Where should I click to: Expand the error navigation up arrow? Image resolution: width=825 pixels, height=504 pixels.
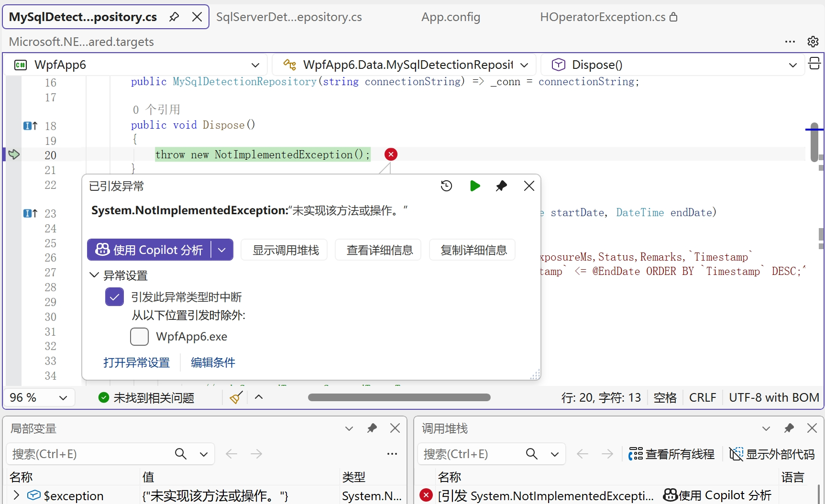coord(259,397)
